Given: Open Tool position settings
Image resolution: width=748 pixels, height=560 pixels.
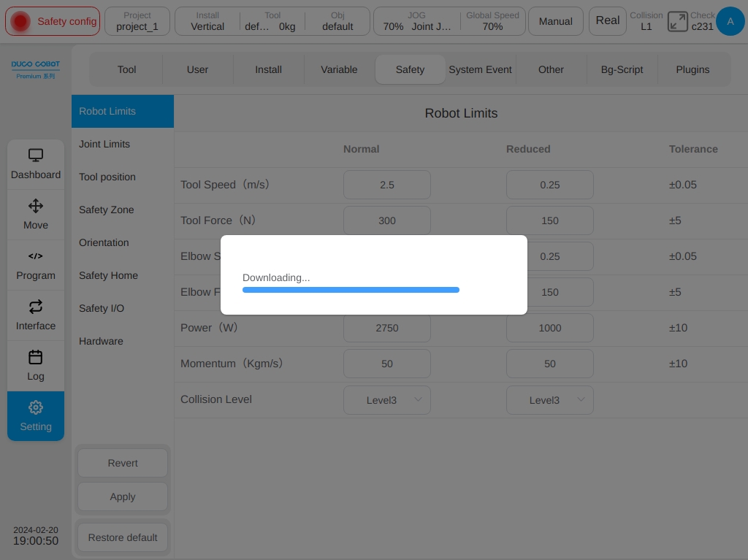Looking at the screenshot, I should 123,177.
